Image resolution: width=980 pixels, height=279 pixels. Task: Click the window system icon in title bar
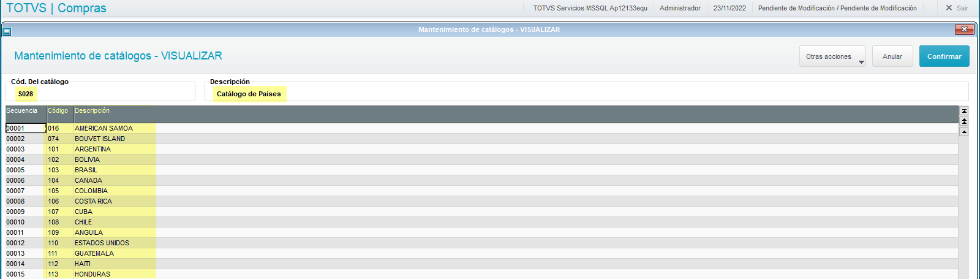pyautogui.click(x=7, y=31)
